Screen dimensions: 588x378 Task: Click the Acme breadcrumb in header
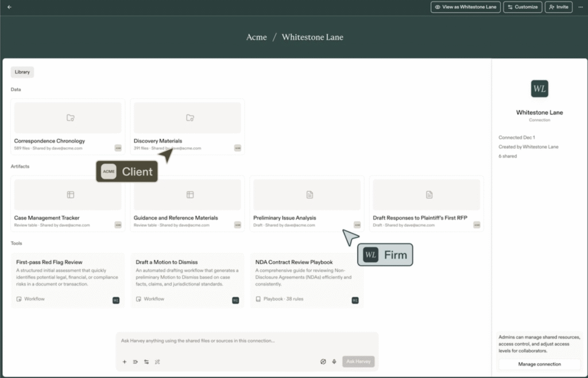click(x=256, y=37)
